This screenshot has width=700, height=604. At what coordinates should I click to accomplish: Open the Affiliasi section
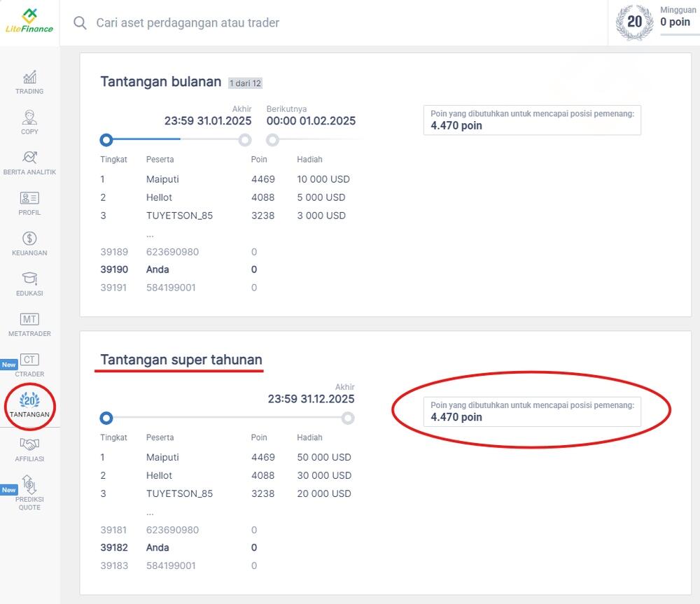[x=29, y=448]
